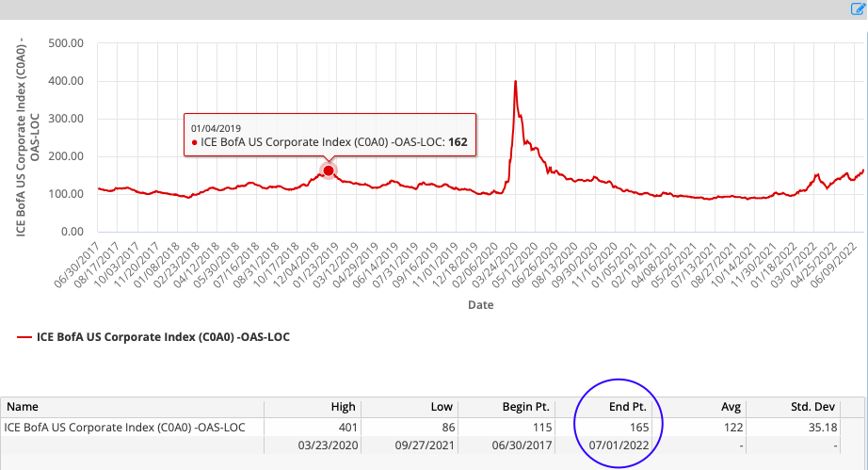The image size is (868, 470).
Task: Click the 200.00 y-axis label
Action: point(66,156)
